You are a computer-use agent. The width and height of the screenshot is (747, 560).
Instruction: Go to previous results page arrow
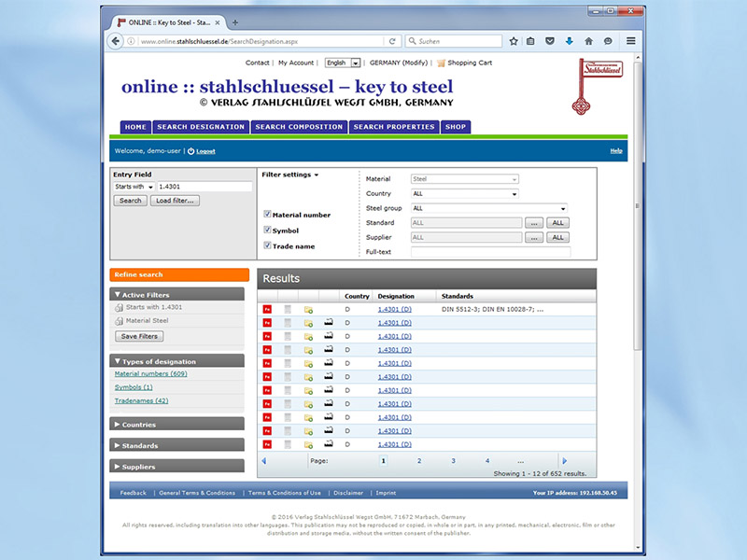264,461
